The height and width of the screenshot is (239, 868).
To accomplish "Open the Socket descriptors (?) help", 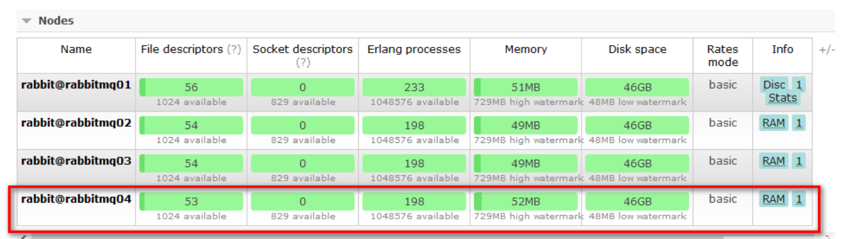I will (303, 62).
